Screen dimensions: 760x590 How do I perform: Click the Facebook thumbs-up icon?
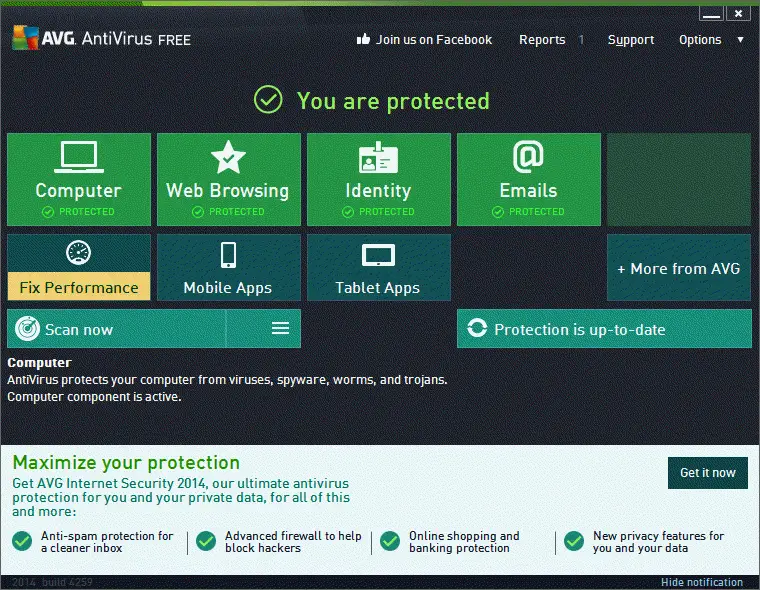(x=363, y=39)
